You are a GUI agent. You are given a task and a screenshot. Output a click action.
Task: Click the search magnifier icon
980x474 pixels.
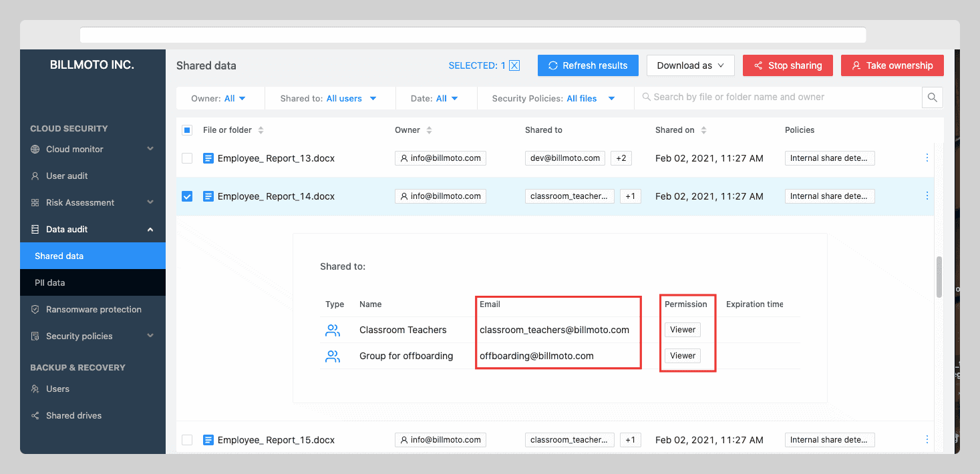932,97
